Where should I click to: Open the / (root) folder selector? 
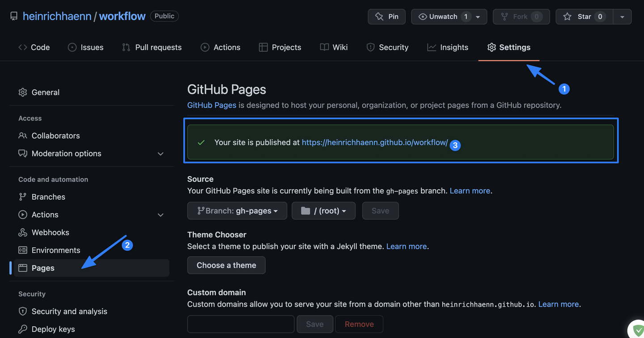(323, 210)
